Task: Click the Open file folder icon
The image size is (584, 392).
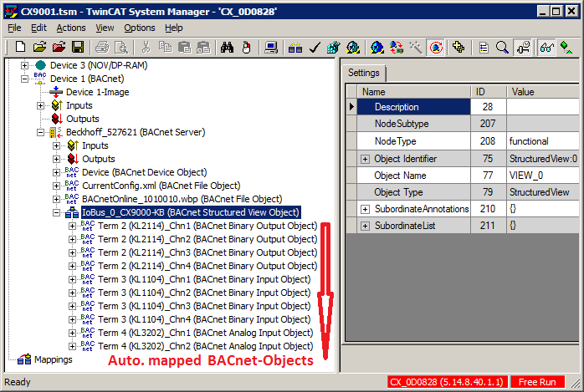Action: coord(39,48)
